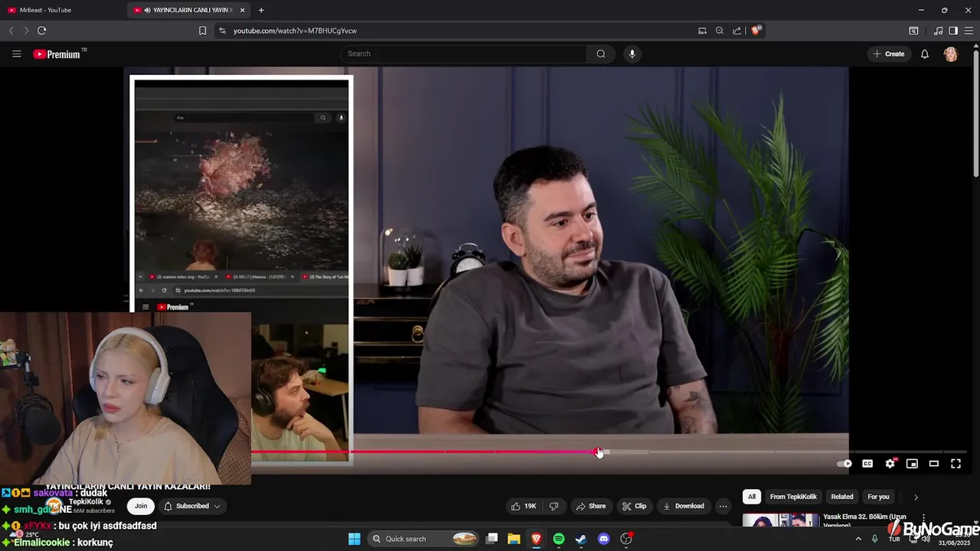
Task: Select the Related chip
Action: (842, 497)
